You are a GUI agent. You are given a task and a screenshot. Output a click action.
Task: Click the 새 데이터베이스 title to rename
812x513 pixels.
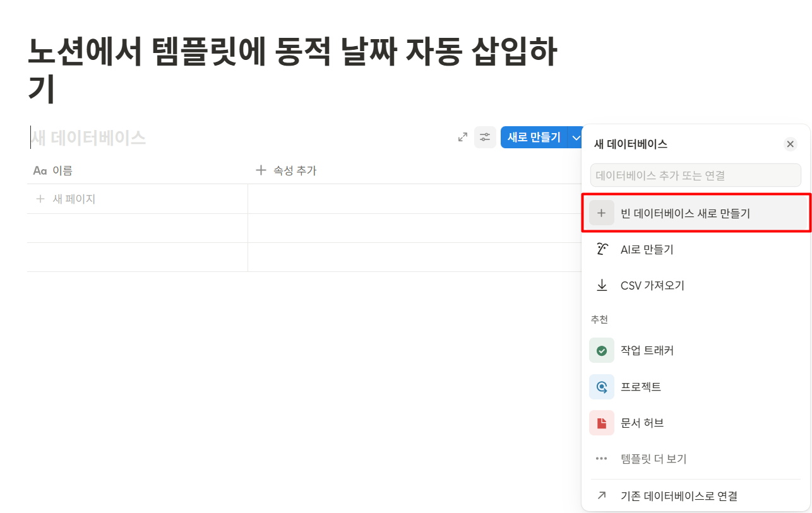click(x=88, y=138)
